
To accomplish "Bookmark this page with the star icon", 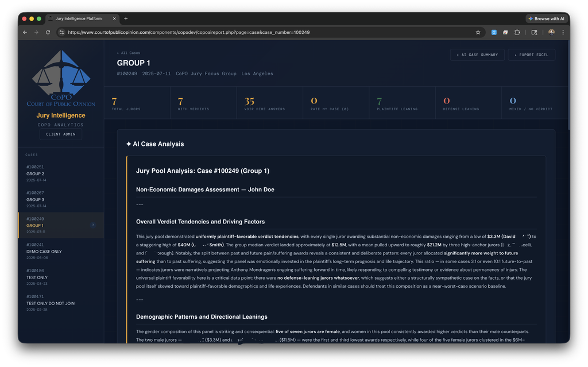I will click(x=478, y=32).
